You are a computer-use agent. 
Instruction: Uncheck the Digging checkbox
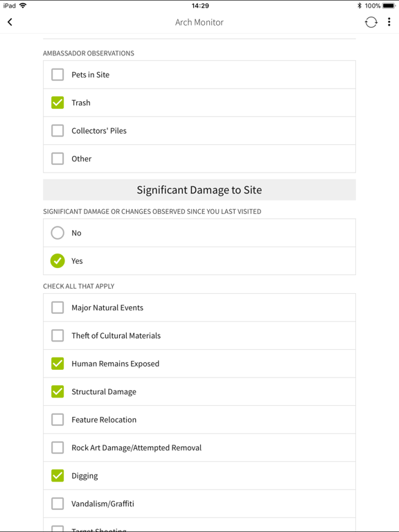57,476
